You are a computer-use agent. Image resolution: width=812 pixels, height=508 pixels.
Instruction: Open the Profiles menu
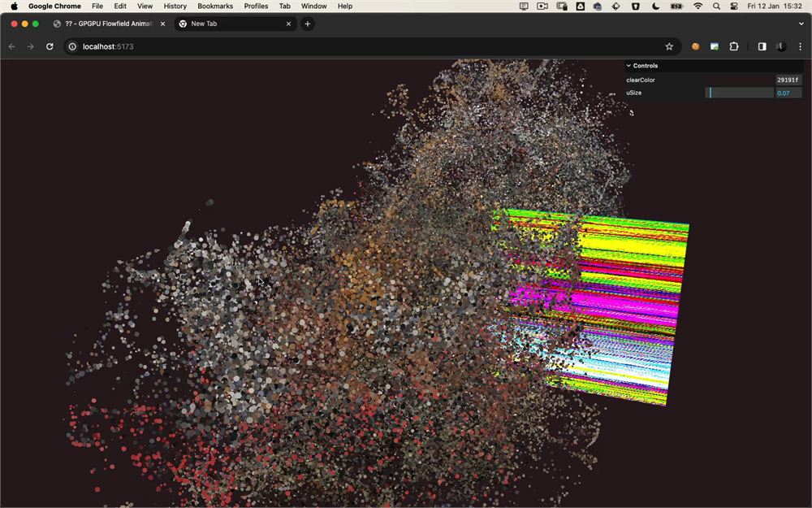(x=257, y=7)
